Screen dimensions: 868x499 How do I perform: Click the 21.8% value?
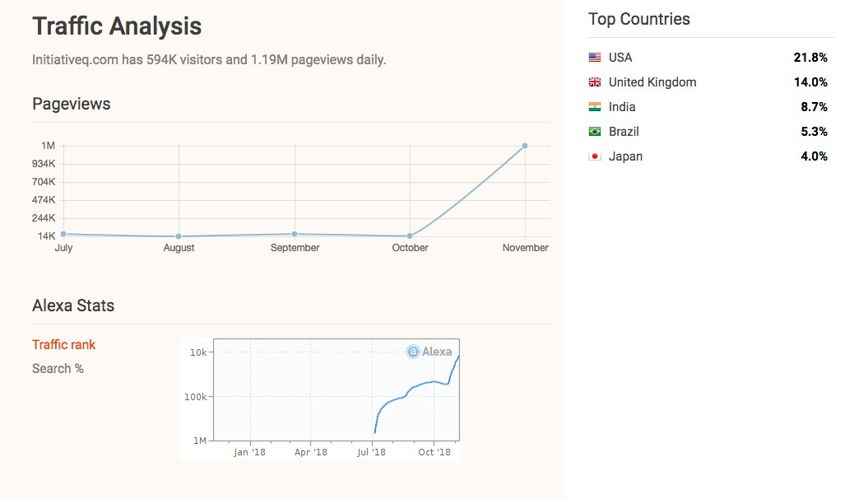pos(810,58)
